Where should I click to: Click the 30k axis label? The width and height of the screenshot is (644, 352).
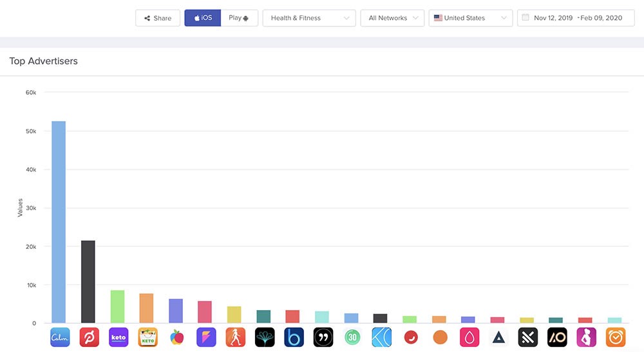click(x=31, y=208)
